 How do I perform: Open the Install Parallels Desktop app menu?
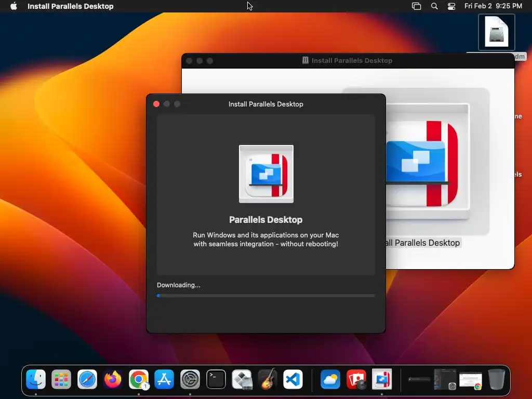tap(70, 6)
